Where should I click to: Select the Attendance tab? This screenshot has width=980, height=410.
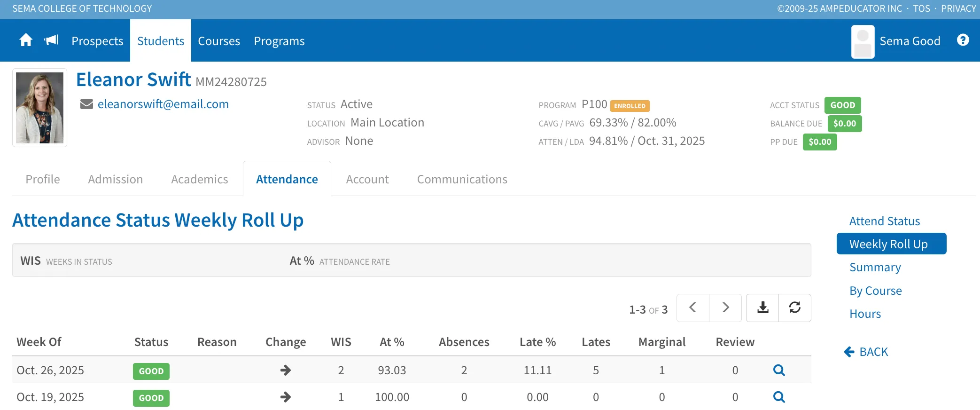287,179
